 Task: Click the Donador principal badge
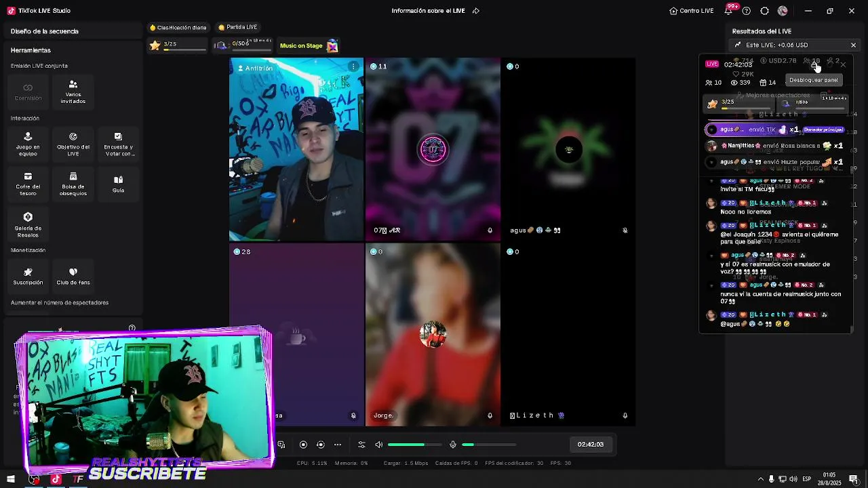click(823, 129)
